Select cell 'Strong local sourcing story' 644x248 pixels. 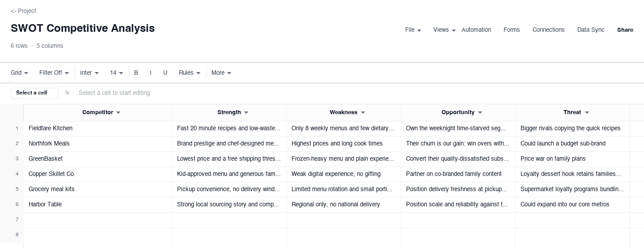coord(229,205)
